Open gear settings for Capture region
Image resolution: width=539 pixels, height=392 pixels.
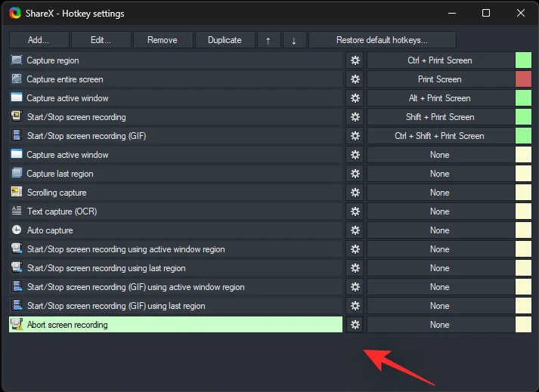pyautogui.click(x=355, y=60)
